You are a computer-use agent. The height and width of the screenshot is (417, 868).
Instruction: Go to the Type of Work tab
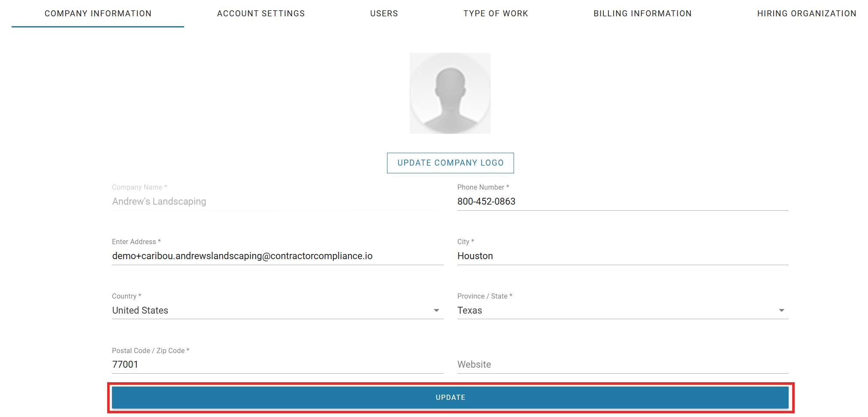496,14
